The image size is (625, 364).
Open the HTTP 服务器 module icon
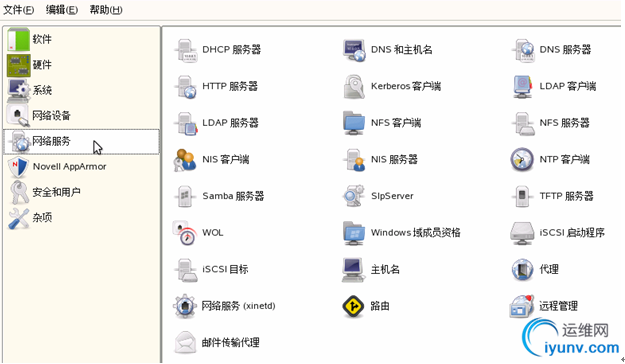click(x=185, y=87)
